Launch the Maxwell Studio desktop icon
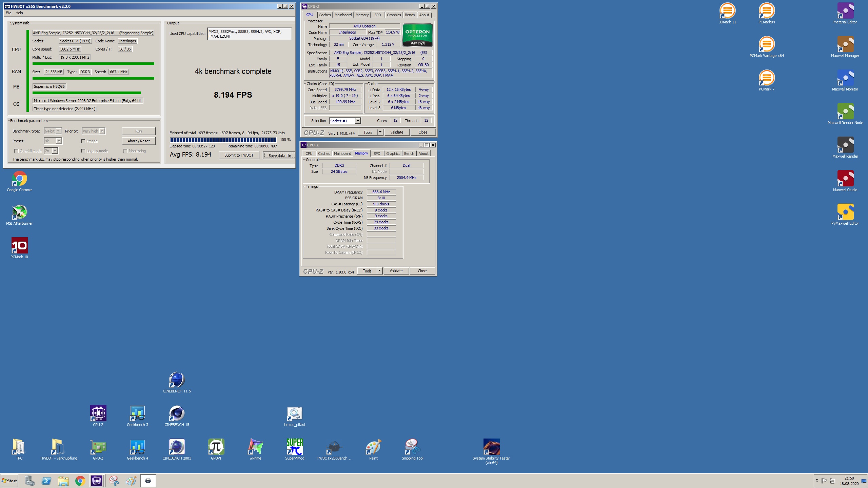The image size is (868, 488). [x=845, y=181]
